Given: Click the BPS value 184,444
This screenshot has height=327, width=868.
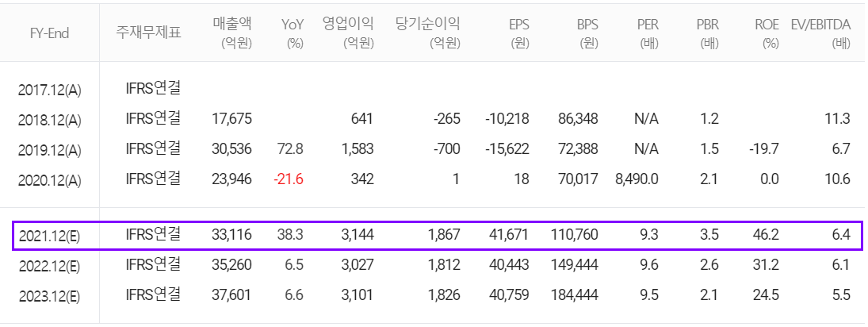Looking at the screenshot, I should (x=575, y=294).
